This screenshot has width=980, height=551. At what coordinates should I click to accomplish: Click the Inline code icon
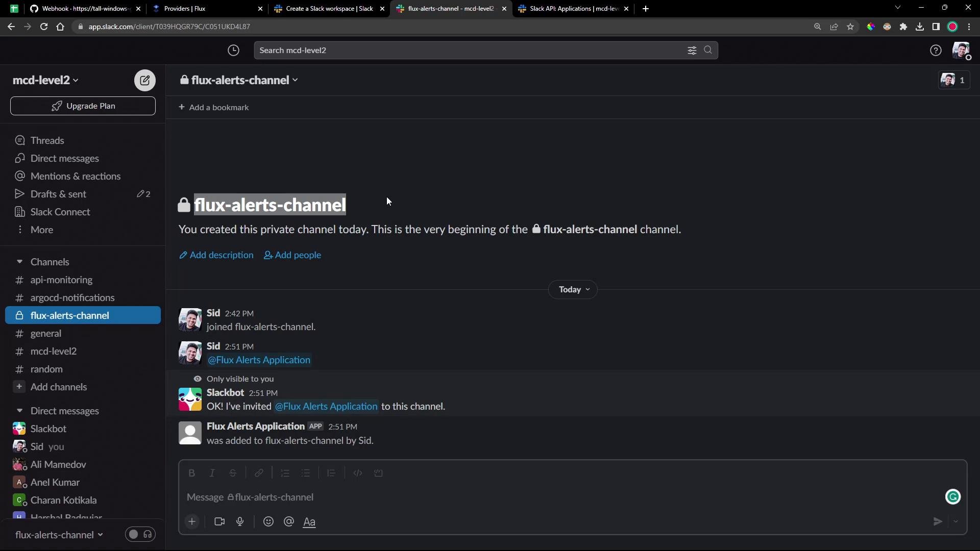tap(358, 473)
